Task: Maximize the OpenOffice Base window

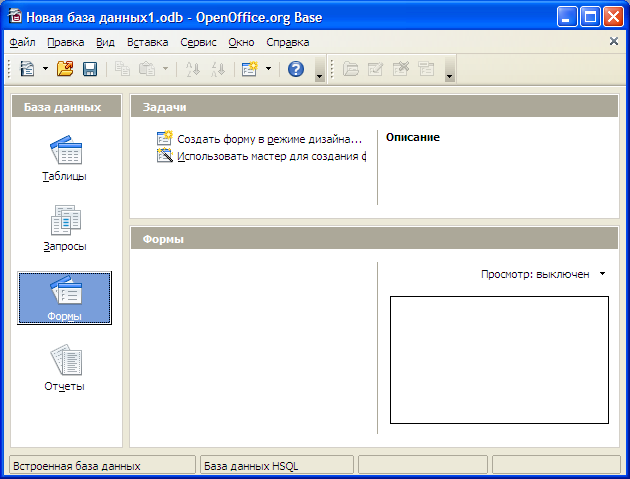Action: tap(590, 17)
